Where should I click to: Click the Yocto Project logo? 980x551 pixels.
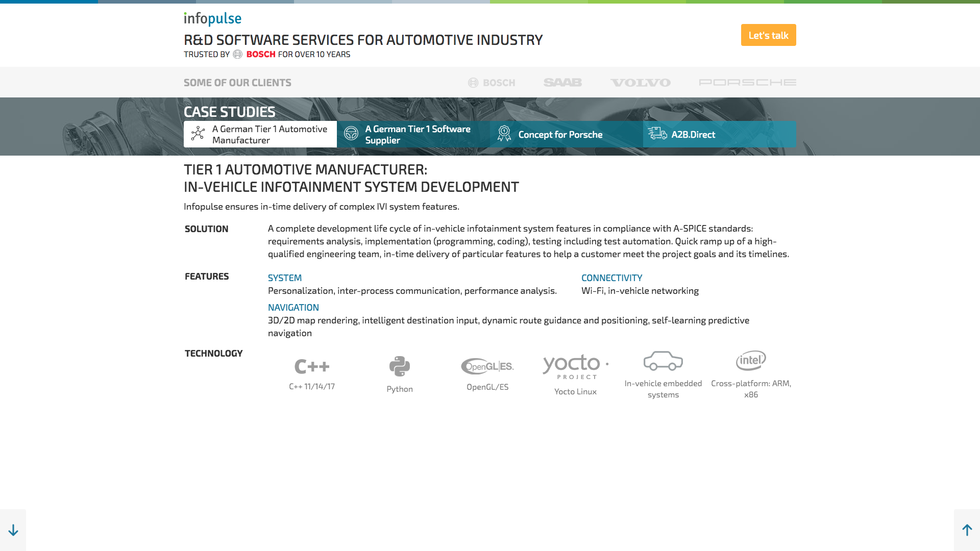click(x=575, y=367)
